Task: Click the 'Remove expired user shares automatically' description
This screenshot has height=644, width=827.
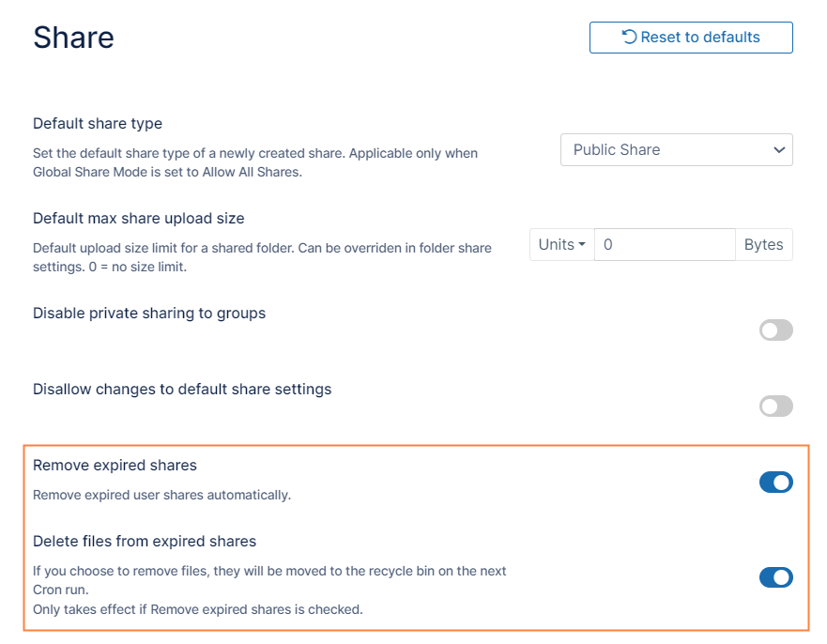Action: [x=161, y=495]
